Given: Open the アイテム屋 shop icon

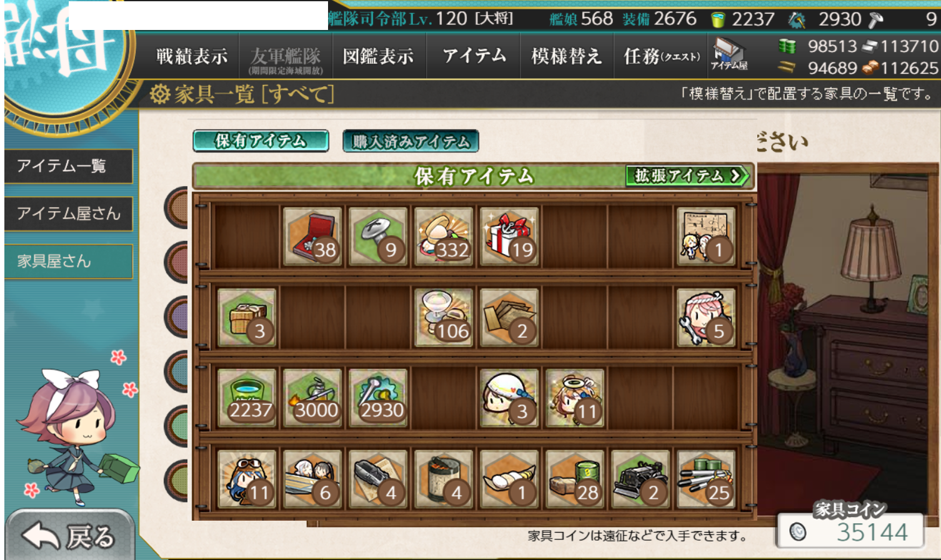Looking at the screenshot, I should 729,54.
